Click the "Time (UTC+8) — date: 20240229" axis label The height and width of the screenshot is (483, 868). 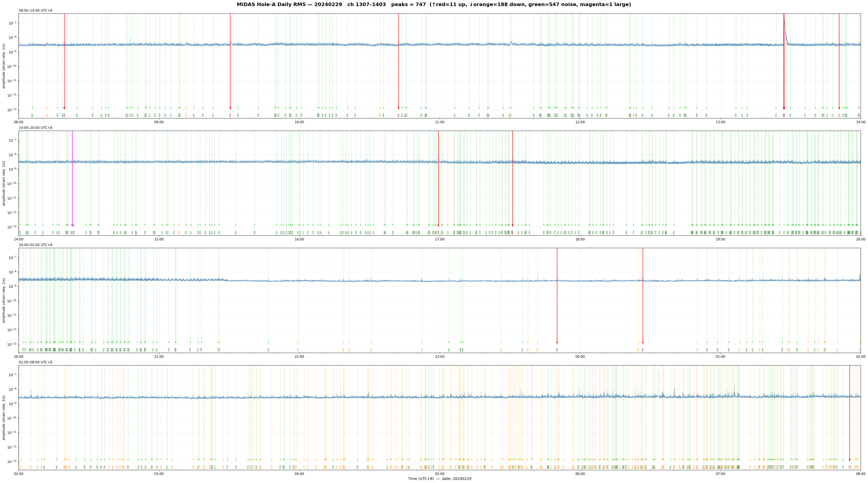(439, 479)
